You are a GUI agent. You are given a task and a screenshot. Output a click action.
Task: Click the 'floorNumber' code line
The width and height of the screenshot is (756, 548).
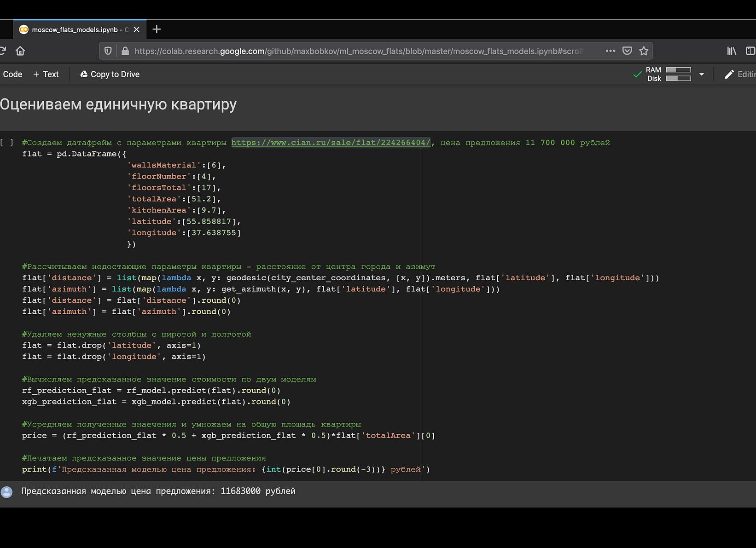[171, 176]
